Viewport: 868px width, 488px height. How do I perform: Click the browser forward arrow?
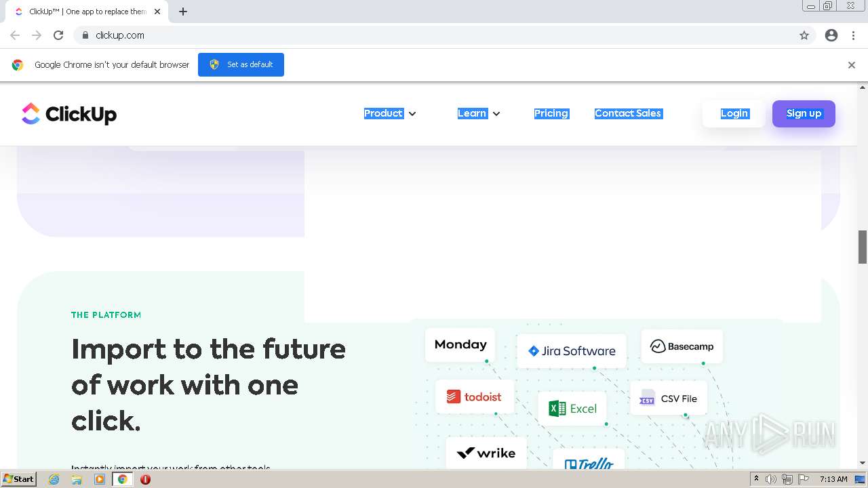37,35
